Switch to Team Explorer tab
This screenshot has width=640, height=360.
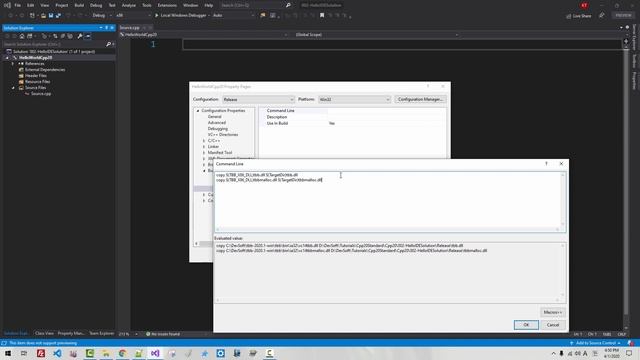click(102, 333)
